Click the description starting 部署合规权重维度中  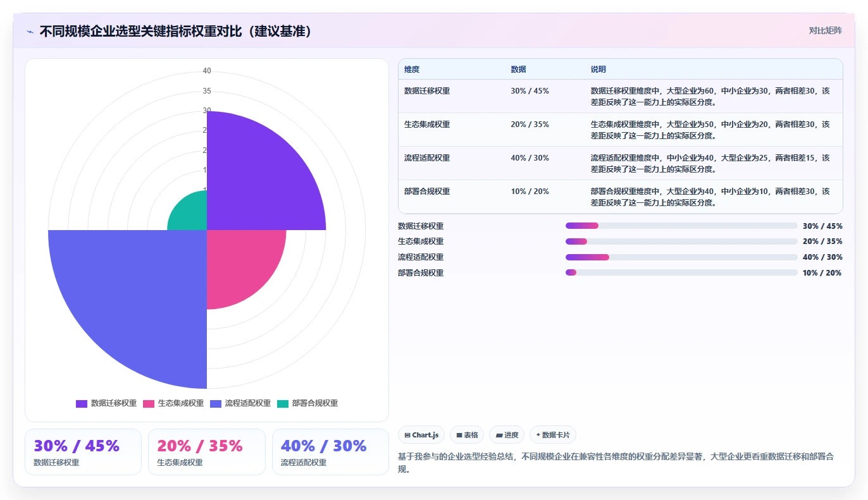(x=710, y=197)
